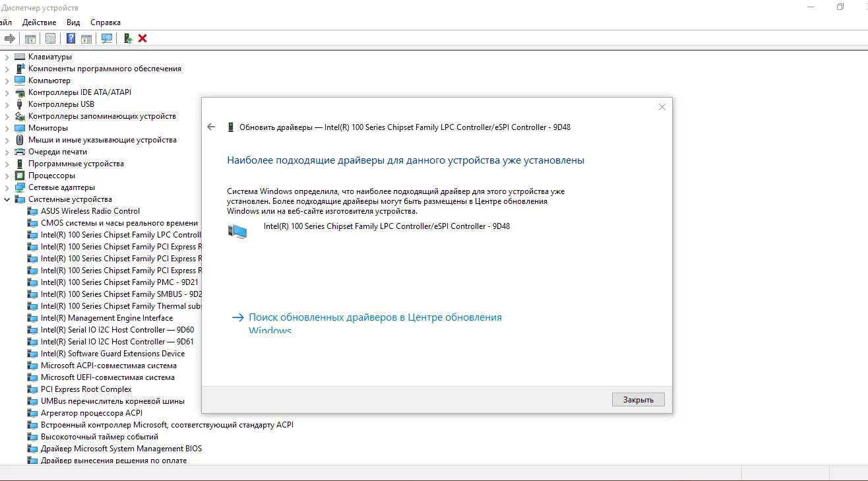868x481 pixels.
Task: Toggle the show/hide console tree toolbar icon
Action: click(30, 38)
